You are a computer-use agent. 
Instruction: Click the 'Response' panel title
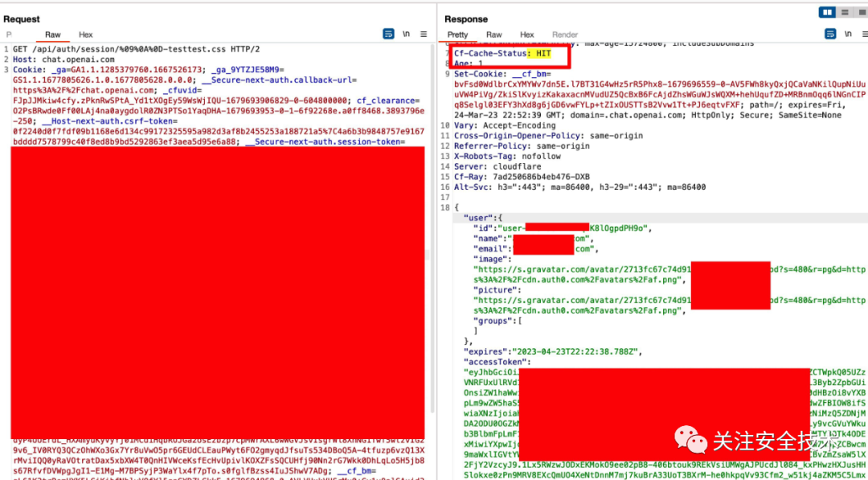[x=465, y=18]
